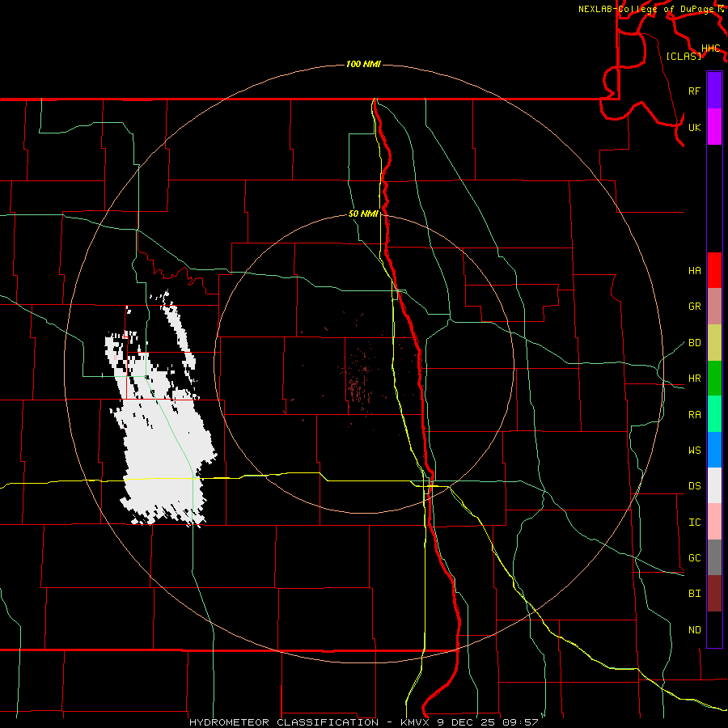Select the BD yellow legend block

point(714,342)
